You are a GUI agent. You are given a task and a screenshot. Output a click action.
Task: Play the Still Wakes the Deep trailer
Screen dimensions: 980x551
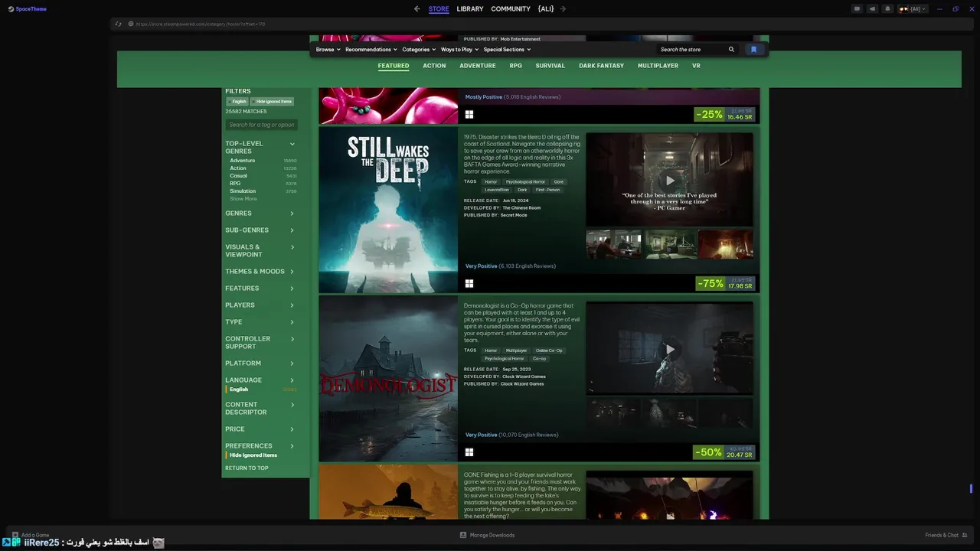(x=670, y=181)
